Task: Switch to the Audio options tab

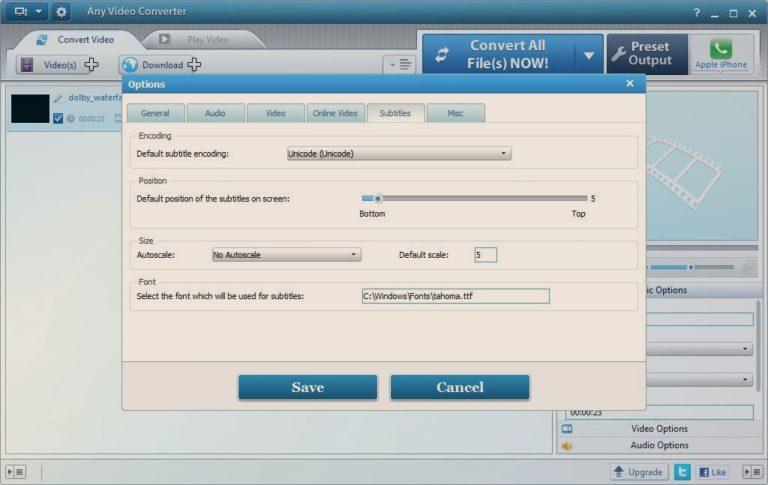Action: 215,113
